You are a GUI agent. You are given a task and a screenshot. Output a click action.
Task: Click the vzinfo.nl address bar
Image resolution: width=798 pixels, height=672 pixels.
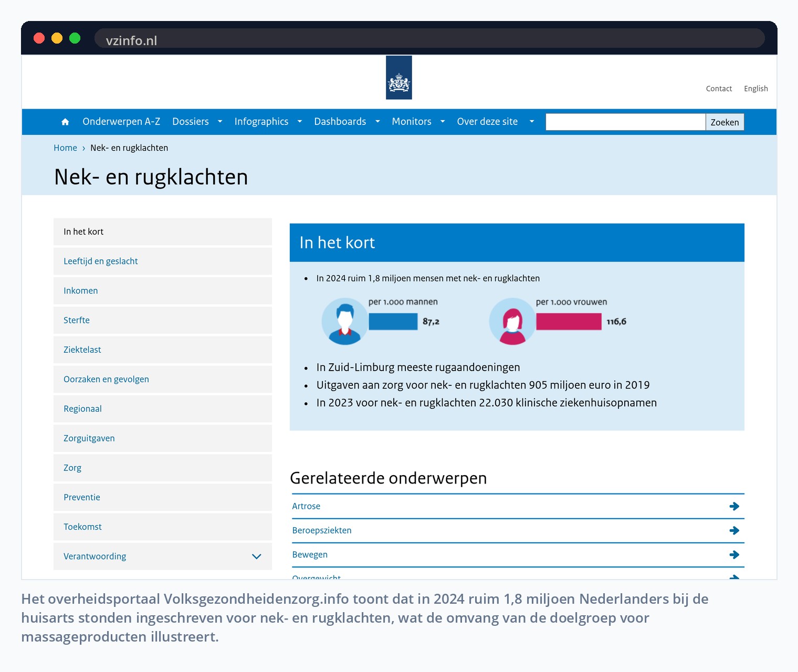(x=429, y=38)
